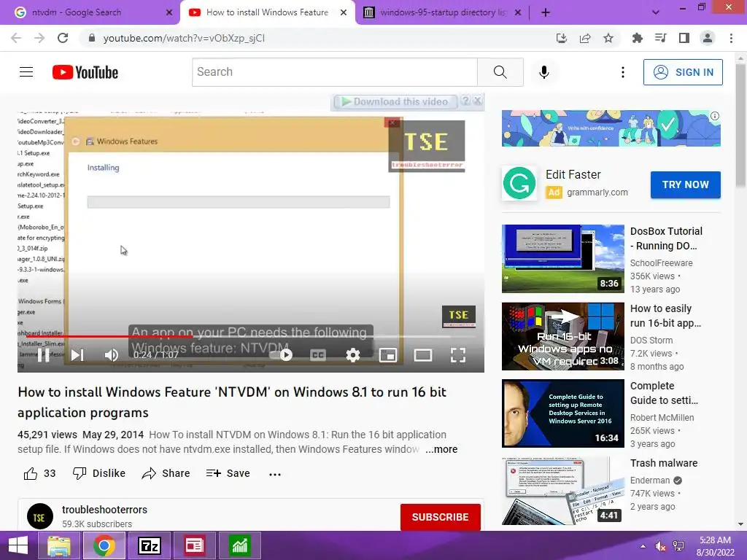Open DosBox Tutorial video thumbnail
The width and height of the screenshot is (747, 560).
[x=562, y=259]
